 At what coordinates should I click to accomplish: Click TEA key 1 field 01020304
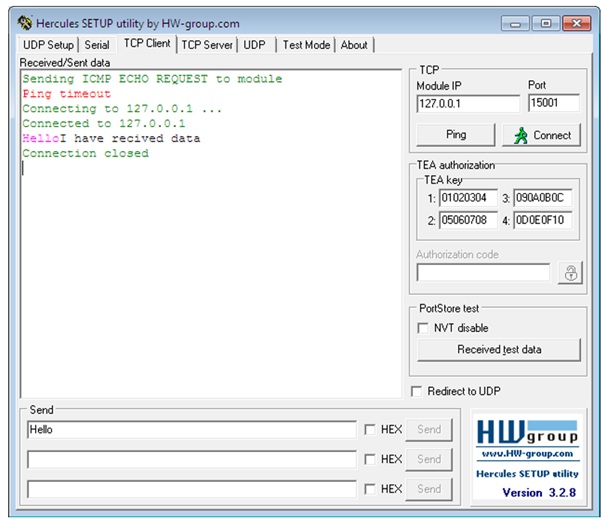pos(468,198)
